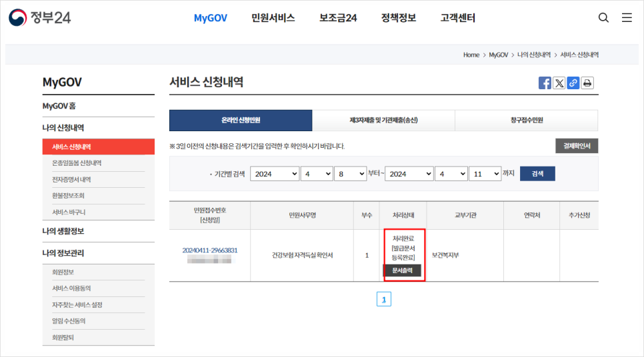Click the 정부24 logo
The height and width of the screenshot is (357, 644).
40,17
